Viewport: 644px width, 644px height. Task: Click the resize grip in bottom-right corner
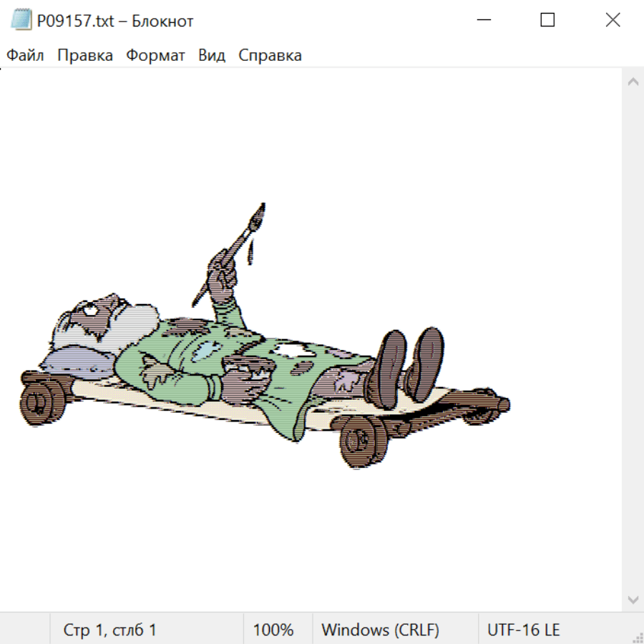coord(637,637)
